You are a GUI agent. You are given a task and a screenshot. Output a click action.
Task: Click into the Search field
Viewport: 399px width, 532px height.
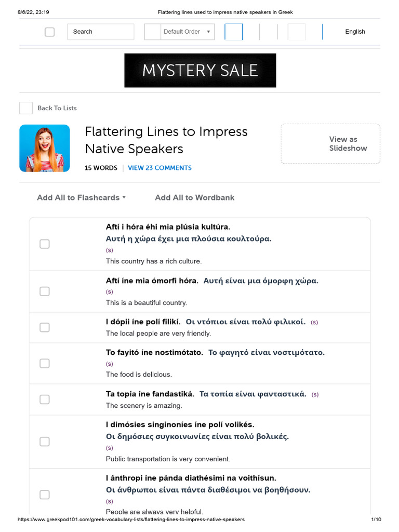[x=100, y=32]
